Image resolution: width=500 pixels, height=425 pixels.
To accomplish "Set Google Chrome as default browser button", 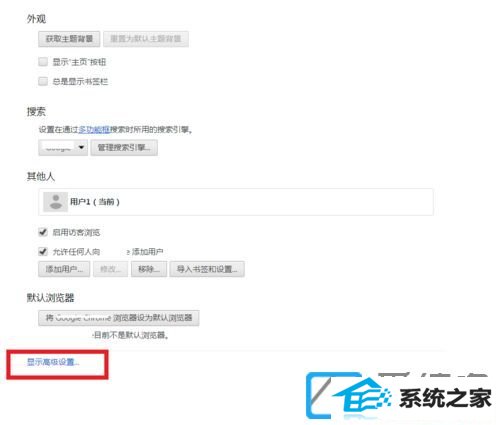I will tap(119, 318).
